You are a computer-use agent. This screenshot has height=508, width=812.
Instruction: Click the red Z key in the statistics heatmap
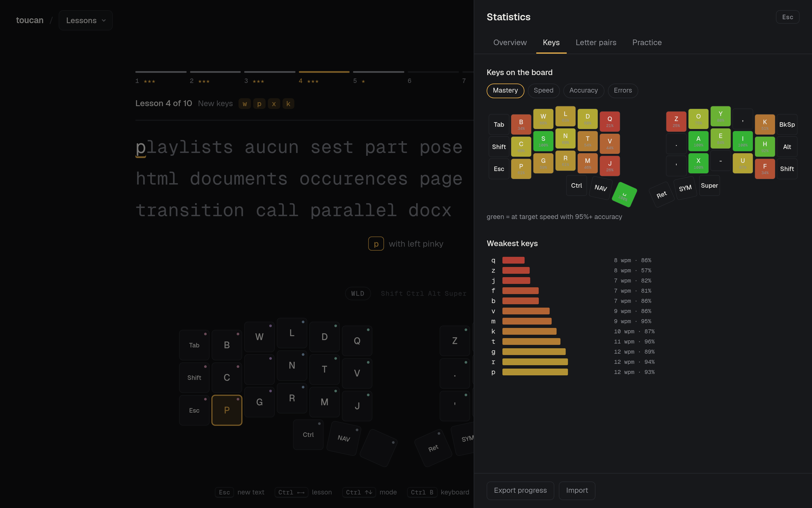676,121
